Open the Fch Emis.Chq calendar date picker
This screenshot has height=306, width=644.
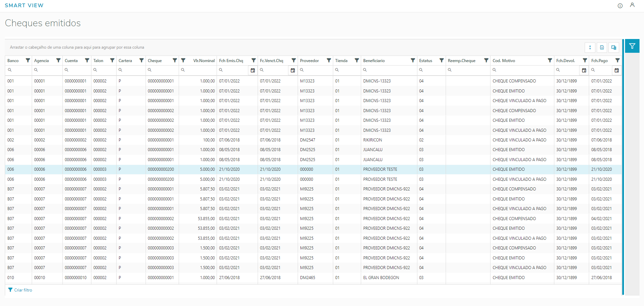pos(253,70)
